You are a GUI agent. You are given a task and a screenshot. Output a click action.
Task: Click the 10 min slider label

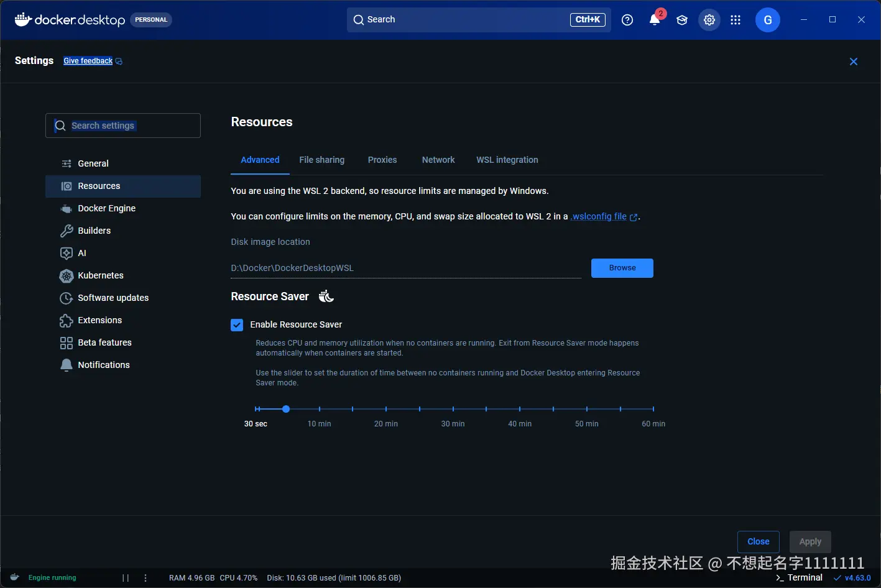tap(319, 424)
